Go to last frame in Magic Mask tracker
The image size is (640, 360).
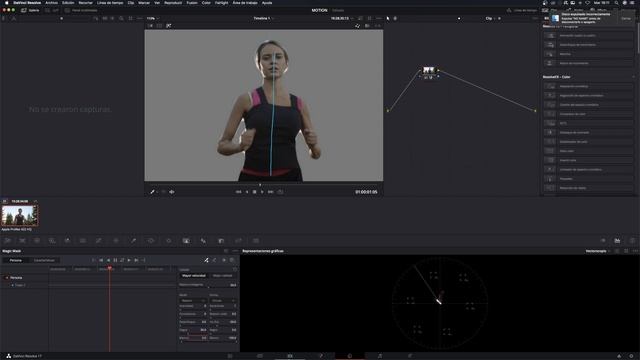click(143, 260)
